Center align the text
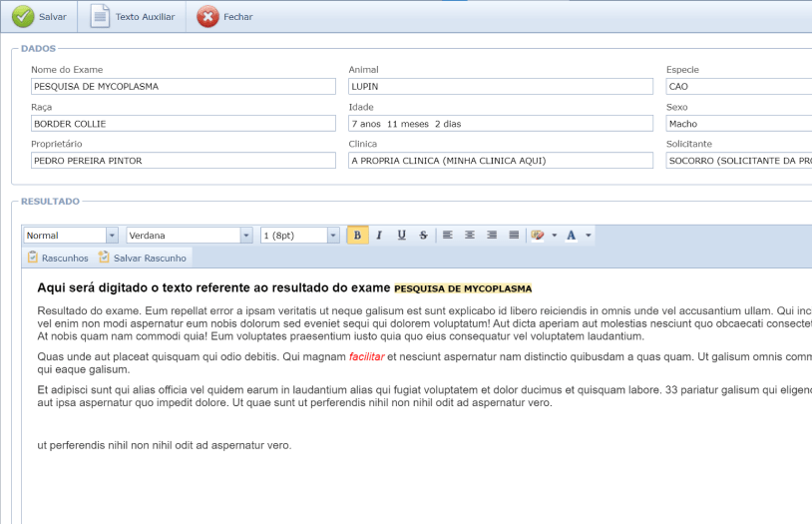 (470, 236)
